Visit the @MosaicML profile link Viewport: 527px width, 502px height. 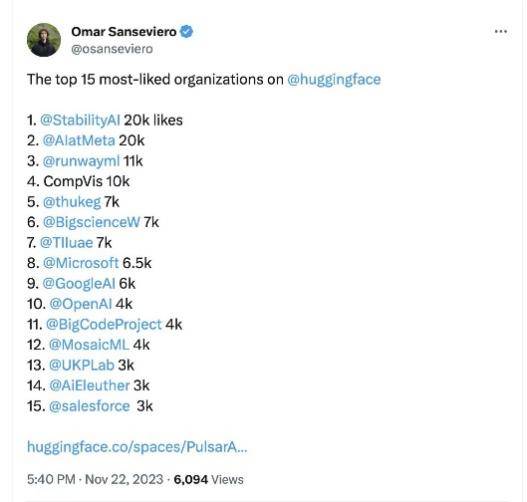point(89,345)
